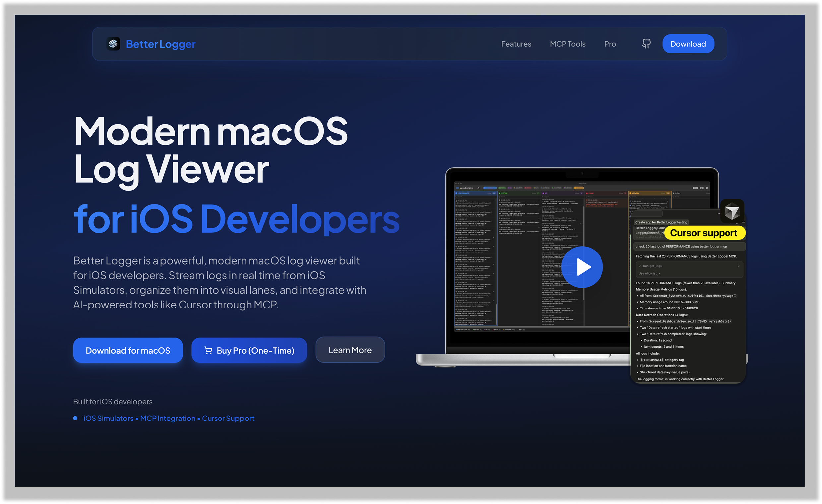The width and height of the screenshot is (822, 504).
Task: Toggle the SYSTEM filter chip in preview toolbar
Action: (502, 188)
